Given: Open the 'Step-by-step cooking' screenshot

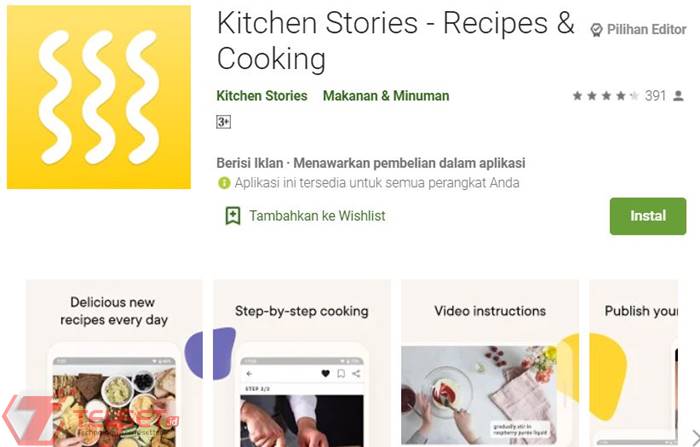Looking at the screenshot, I should pyautogui.click(x=301, y=365).
